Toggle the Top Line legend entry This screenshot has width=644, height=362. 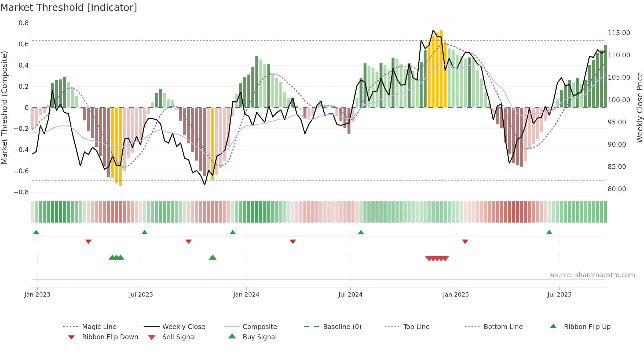407,327
